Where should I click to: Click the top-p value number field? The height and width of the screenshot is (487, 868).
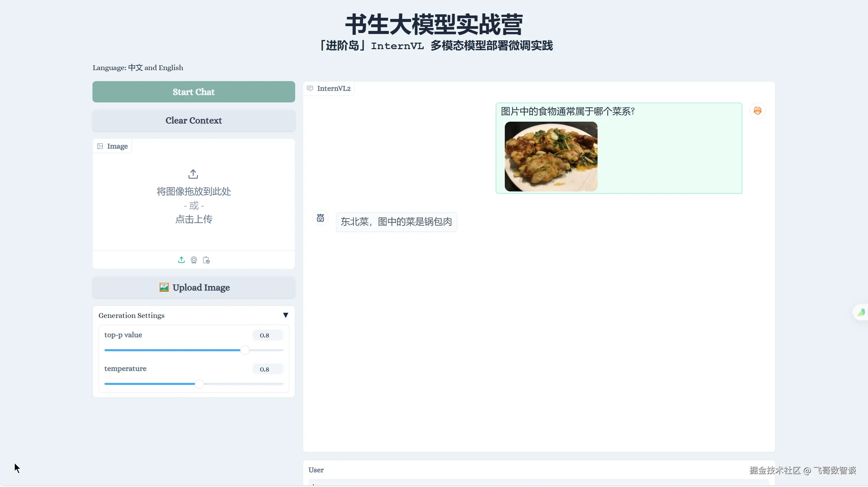click(x=268, y=335)
